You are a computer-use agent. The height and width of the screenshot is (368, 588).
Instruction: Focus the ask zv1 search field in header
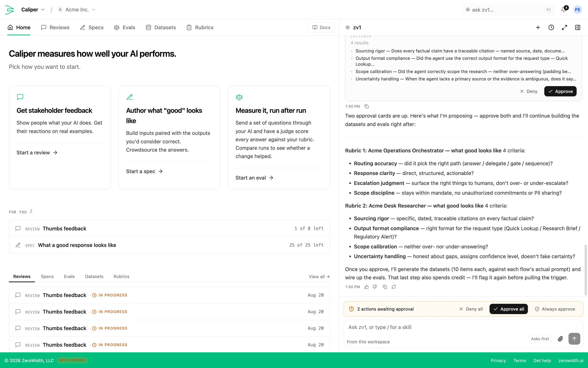(508, 10)
